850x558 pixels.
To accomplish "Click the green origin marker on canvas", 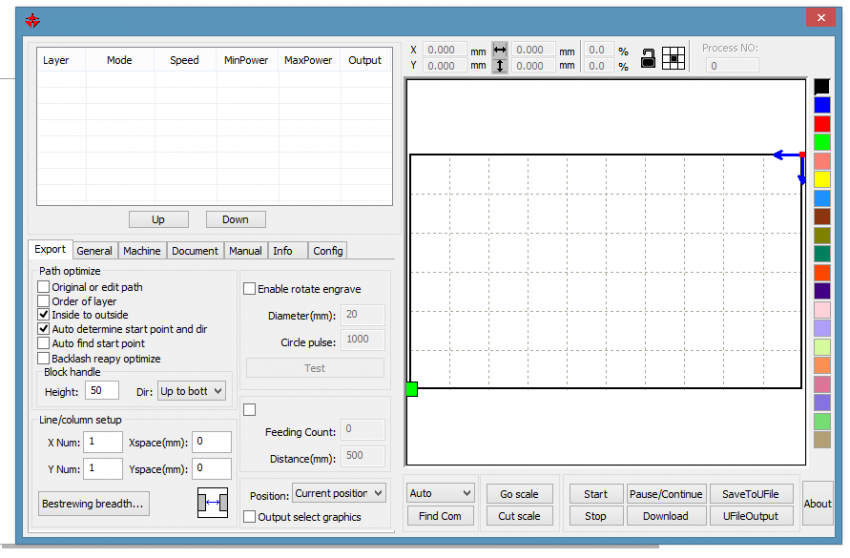I will click(411, 388).
